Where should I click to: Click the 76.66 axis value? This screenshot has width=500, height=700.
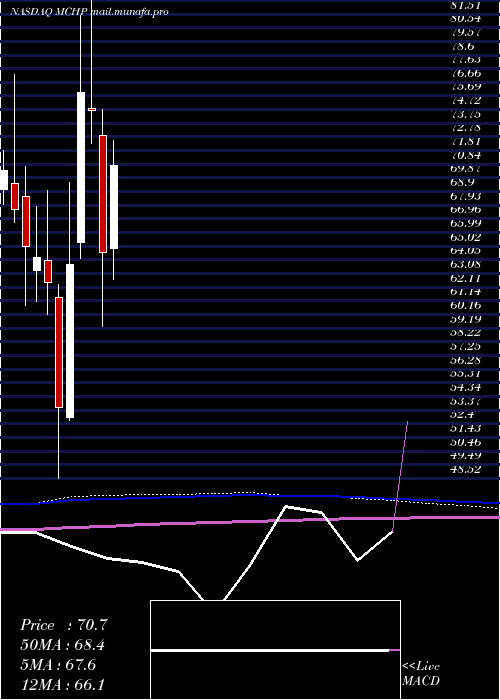pos(465,73)
